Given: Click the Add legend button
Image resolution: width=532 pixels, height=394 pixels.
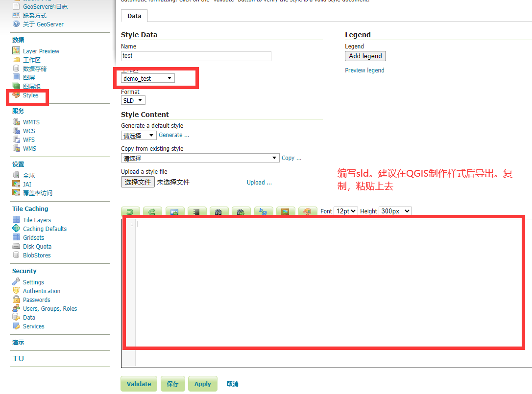Looking at the screenshot, I should [x=365, y=56].
